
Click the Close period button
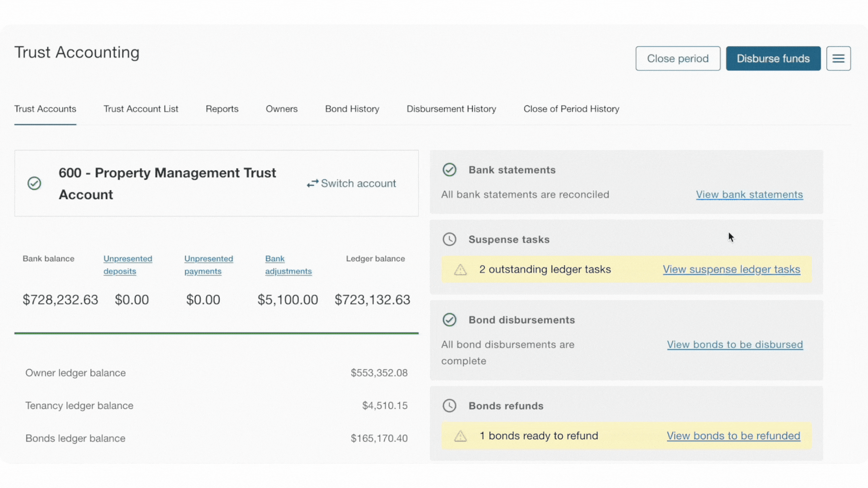(677, 58)
